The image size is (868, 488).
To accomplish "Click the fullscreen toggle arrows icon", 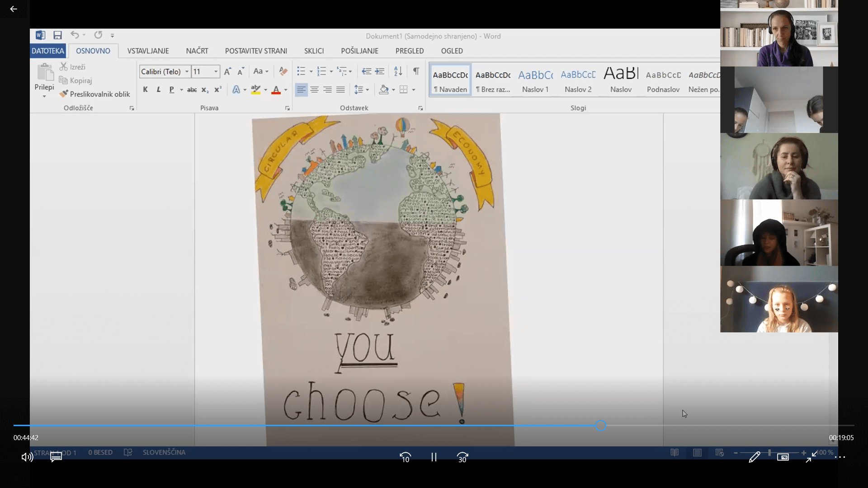I will [x=811, y=457].
